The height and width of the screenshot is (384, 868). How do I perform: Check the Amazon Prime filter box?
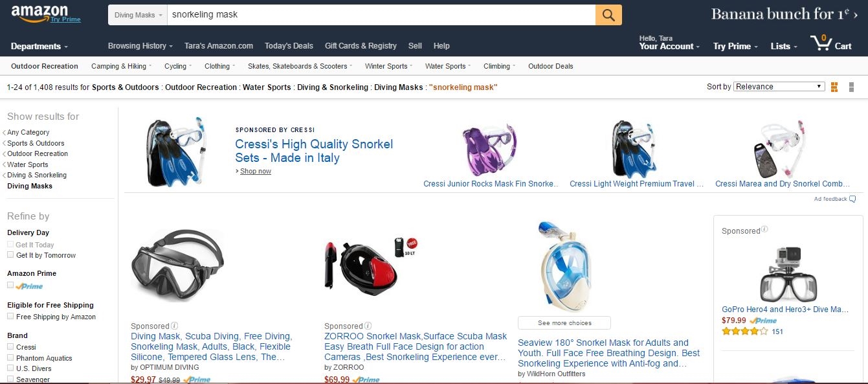click(10, 285)
